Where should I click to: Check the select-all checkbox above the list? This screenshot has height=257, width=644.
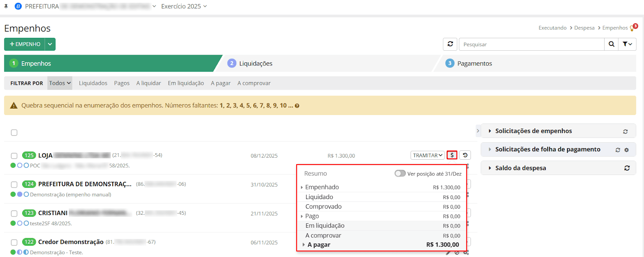pyautogui.click(x=14, y=133)
